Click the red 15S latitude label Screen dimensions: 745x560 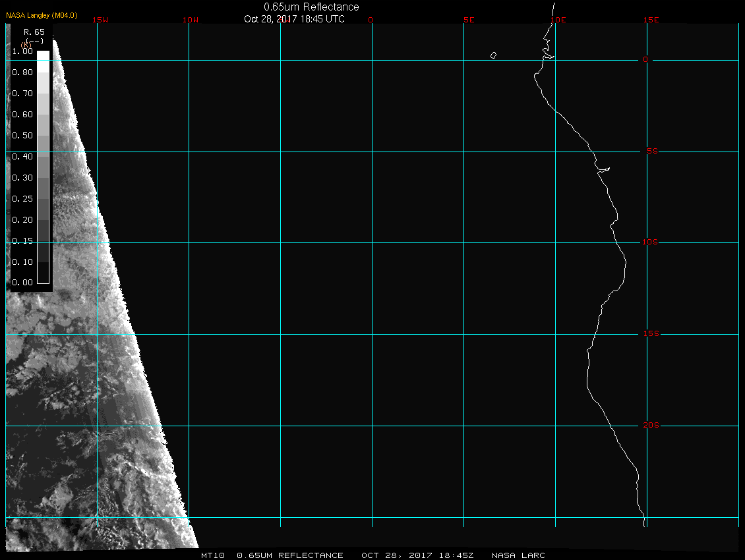point(650,334)
